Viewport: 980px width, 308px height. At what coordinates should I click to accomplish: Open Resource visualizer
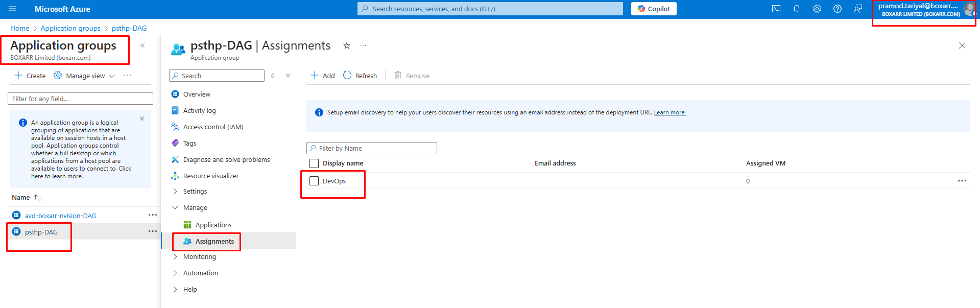tap(211, 176)
